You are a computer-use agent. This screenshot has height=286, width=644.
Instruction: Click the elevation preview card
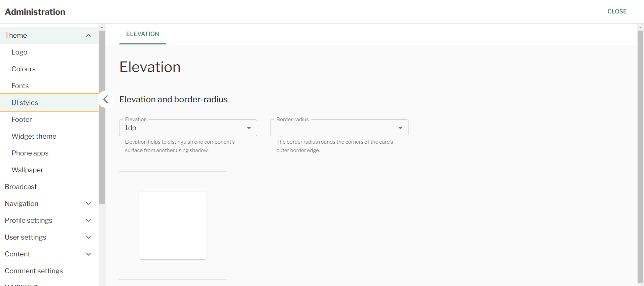point(173,225)
